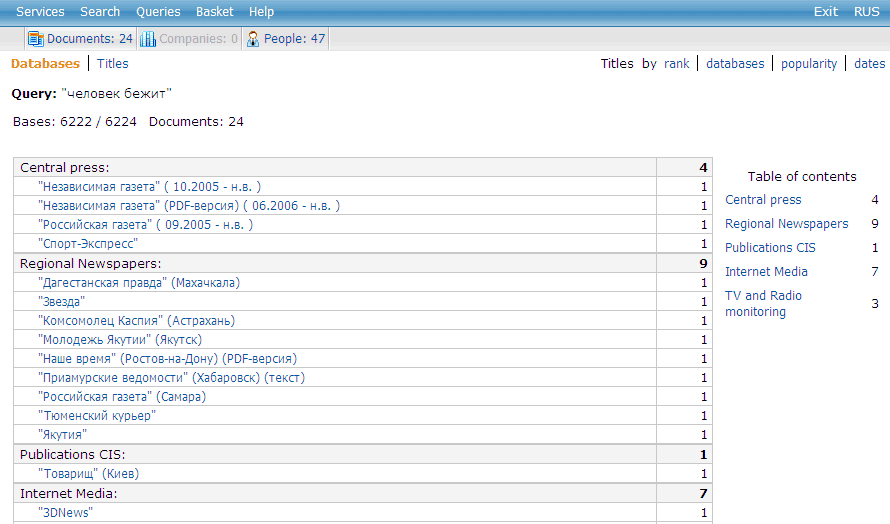Sort titles by popularity
The height and width of the screenshot is (524, 890).
[809, 64]
